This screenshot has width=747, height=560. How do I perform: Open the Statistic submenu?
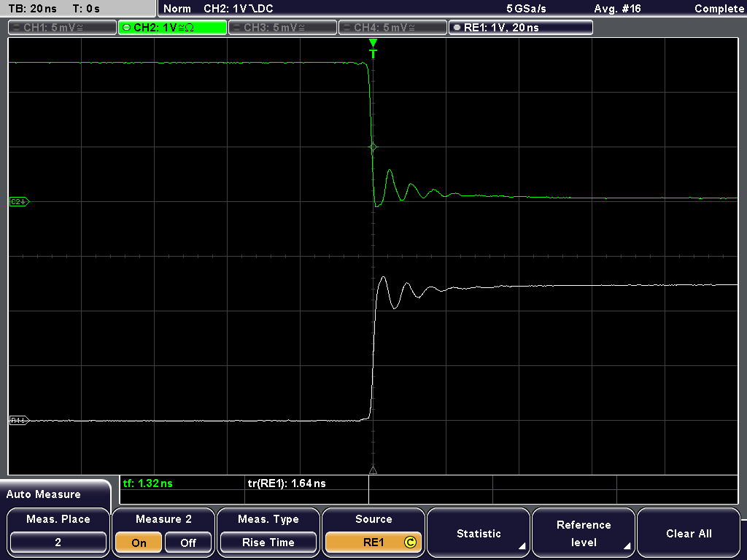pyautogui.click(x=479, y=533)
